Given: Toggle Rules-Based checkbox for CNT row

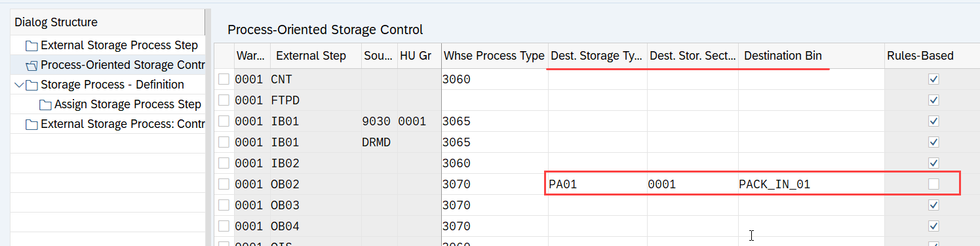Looking at the screenshot, I should coord(933,79).
